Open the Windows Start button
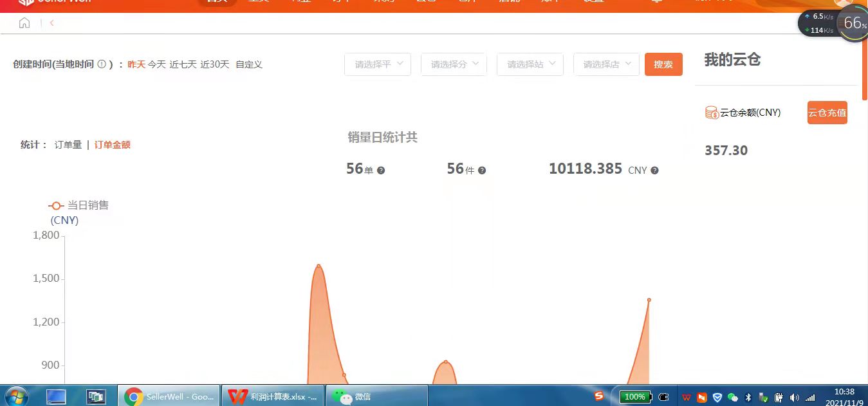Screen dimensions: 868x406 coord(16,396)
